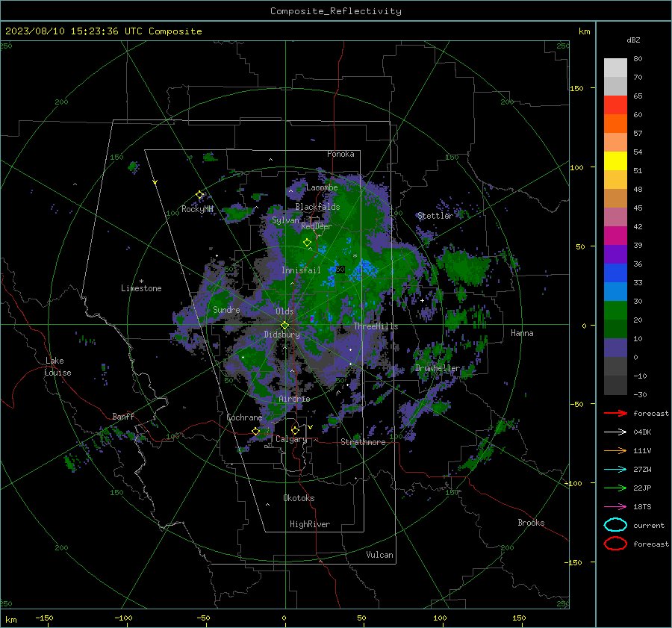Image resolution: width=672 pixels, height=628 pixels.
Task: Click the Cochrane town label
Action: click(244, 417)
